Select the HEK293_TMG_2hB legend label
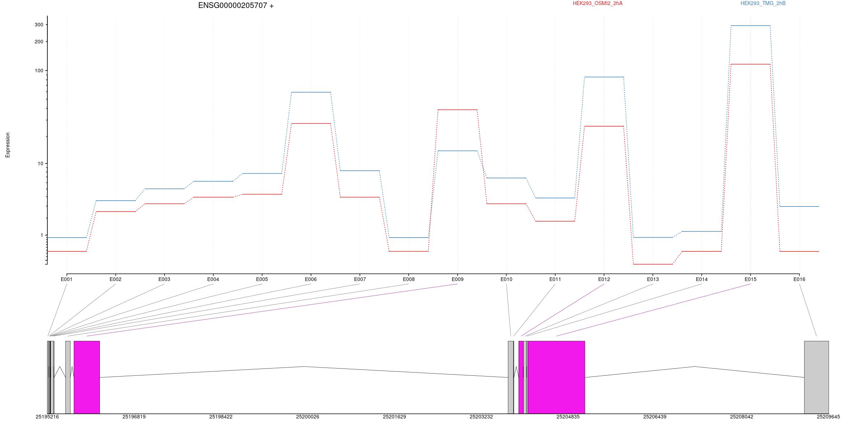868x434 pixels. pos(763,4)
